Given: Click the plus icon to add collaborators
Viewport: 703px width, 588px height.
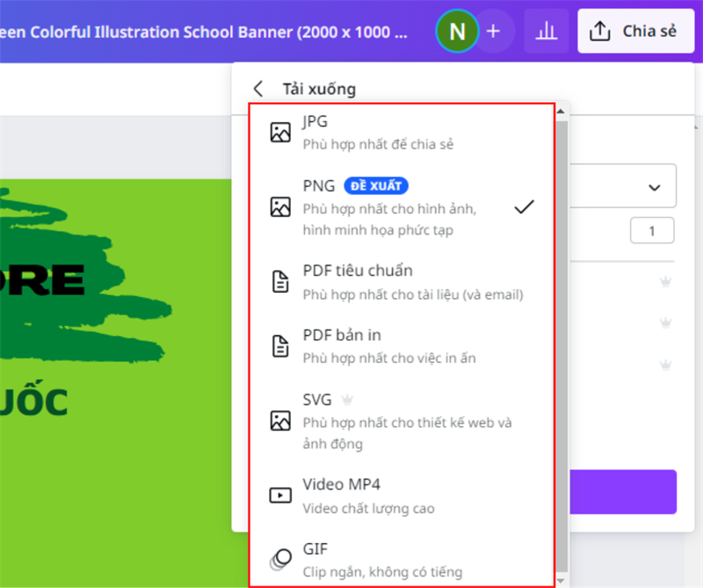Looking at the screenshot, I should [x=493, y=32].
